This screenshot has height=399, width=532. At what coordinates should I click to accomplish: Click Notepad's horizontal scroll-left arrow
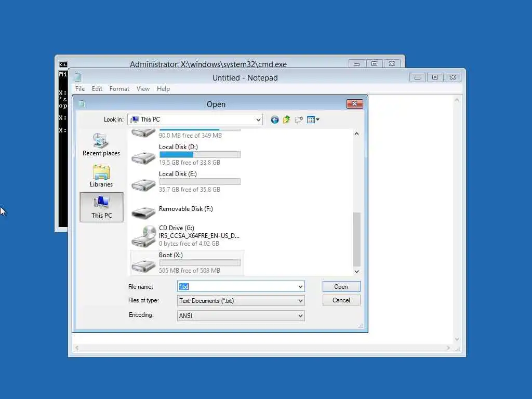77,348
